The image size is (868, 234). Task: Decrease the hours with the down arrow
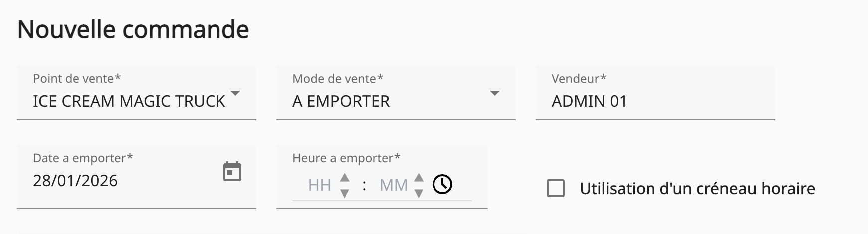(344, 193)
